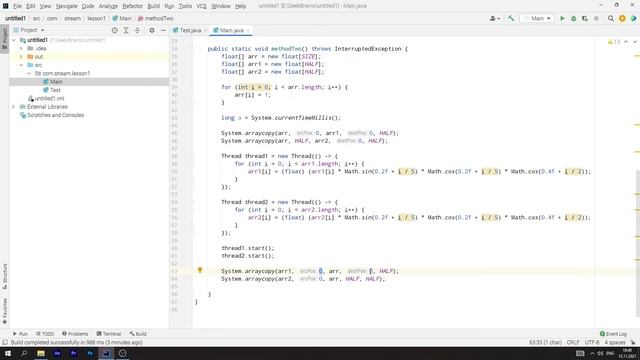Image resolution: width=640 pixels, height=360 pixels.
Task: Open Search Everywhere magnifier icon
Action: tap(611, 18)
